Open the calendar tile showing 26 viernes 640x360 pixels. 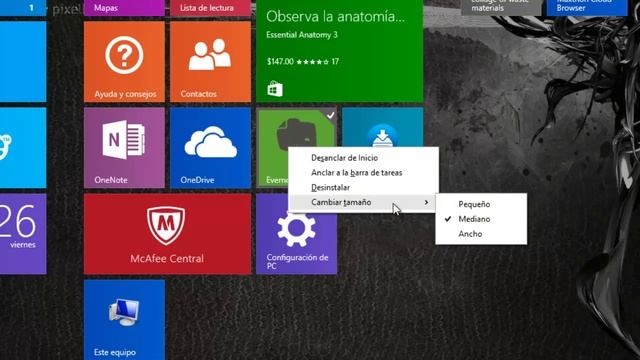point(23,234)
